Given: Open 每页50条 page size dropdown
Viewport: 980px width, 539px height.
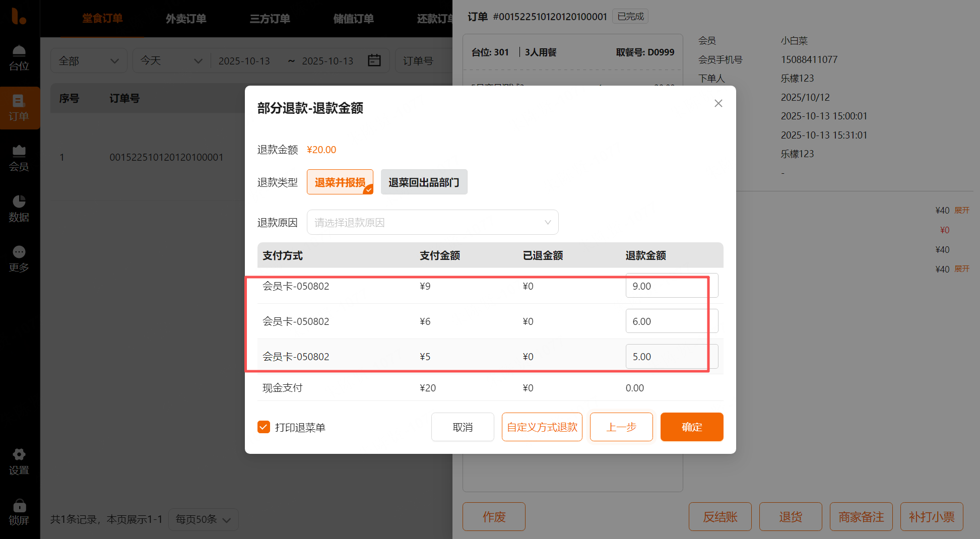Looking at the screenshot, I should (203, 519).
